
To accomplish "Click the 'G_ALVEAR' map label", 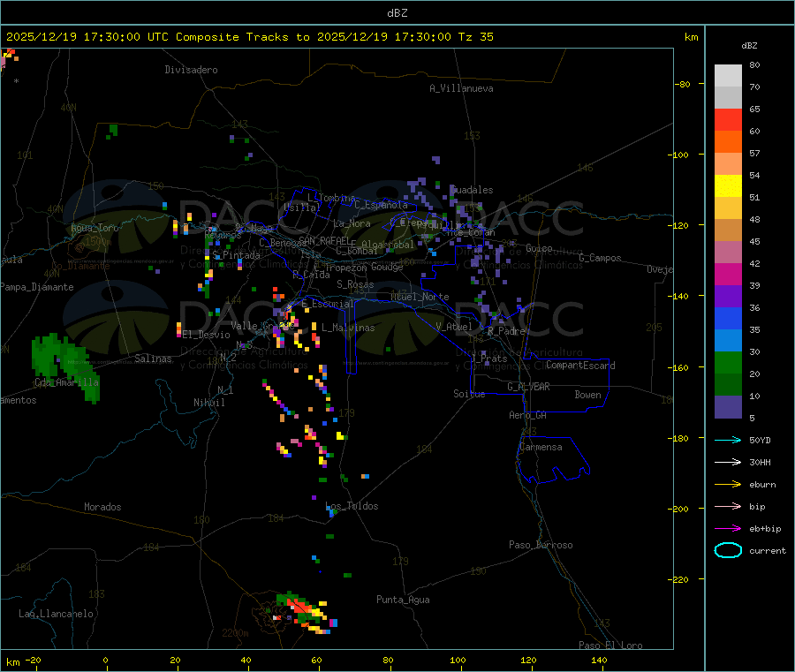I will pos(528,387).
